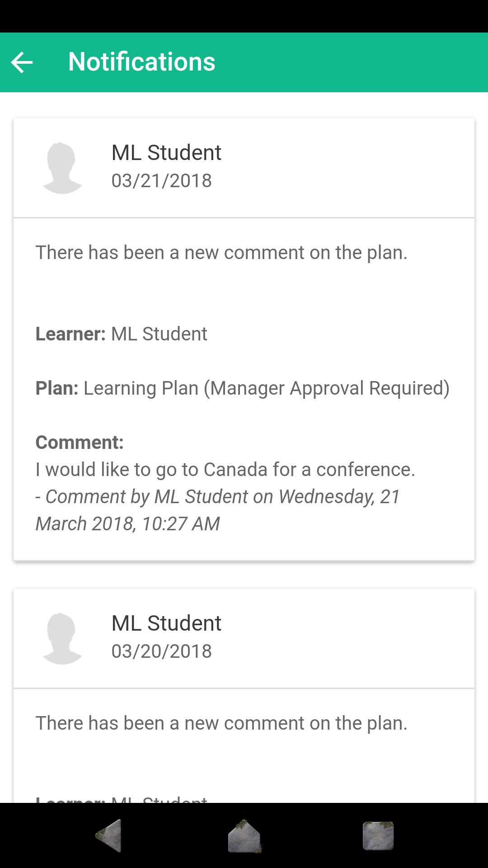Tap Learner: ML Student line
488x868 pixels.
(x=121, y=334)
